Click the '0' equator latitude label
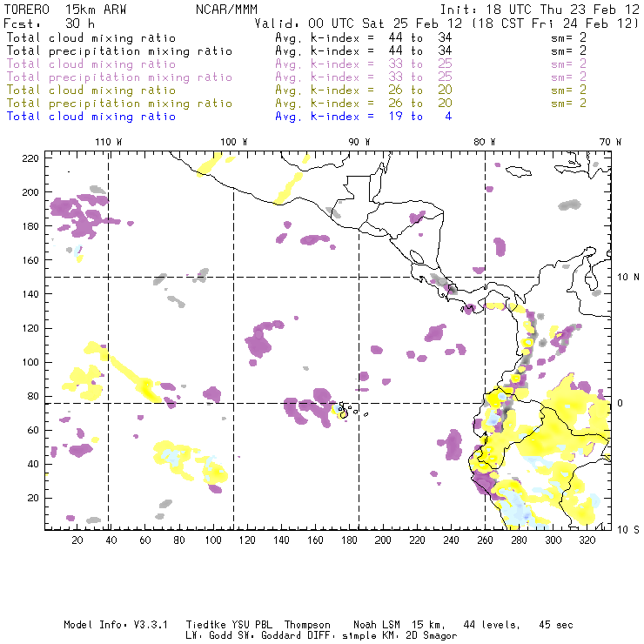 (620, 403)
